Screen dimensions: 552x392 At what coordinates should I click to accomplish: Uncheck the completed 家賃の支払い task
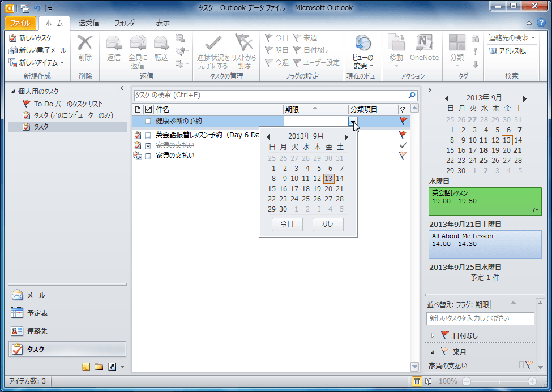(x=148, y=145)
